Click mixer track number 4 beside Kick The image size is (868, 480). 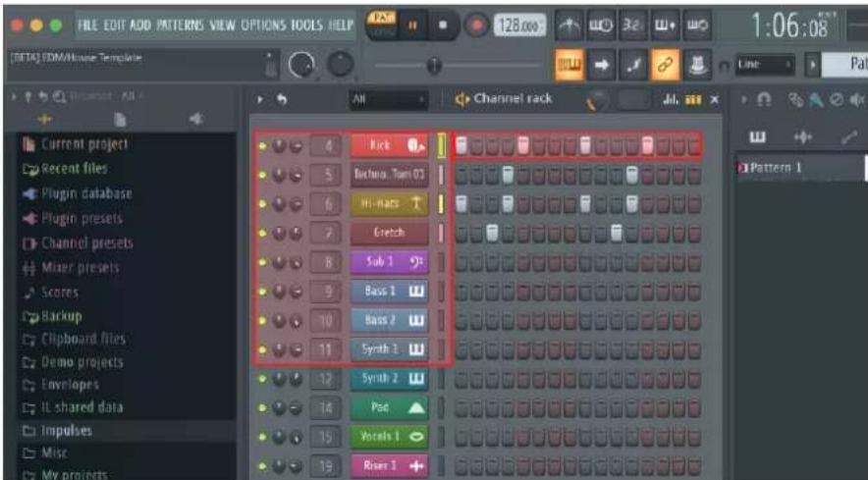coord(326,146)
